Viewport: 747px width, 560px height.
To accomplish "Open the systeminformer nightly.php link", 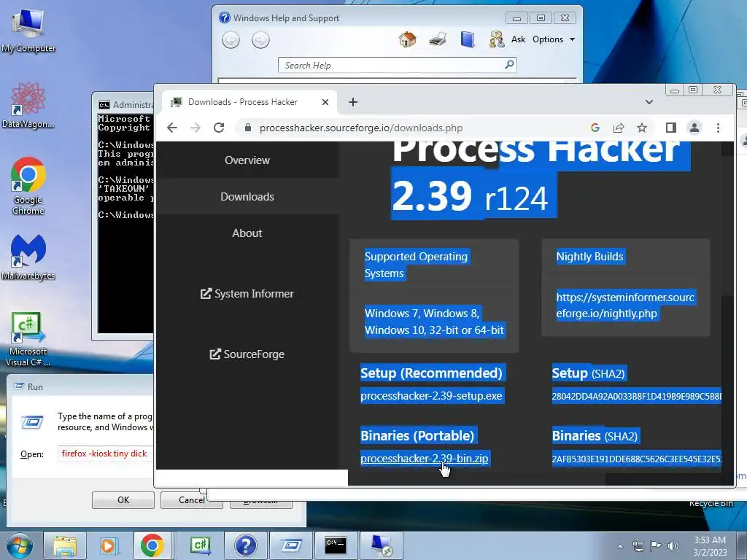I will coord(625,306).
